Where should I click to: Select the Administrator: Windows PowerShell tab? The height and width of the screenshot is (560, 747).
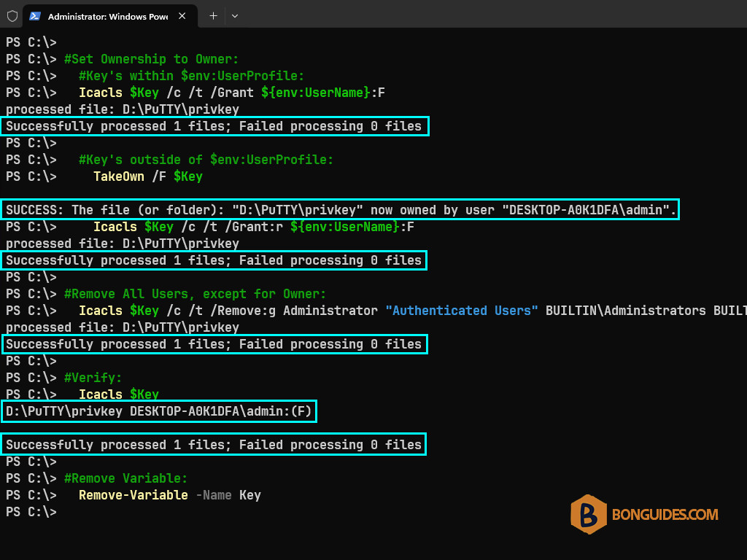(110, 16)
